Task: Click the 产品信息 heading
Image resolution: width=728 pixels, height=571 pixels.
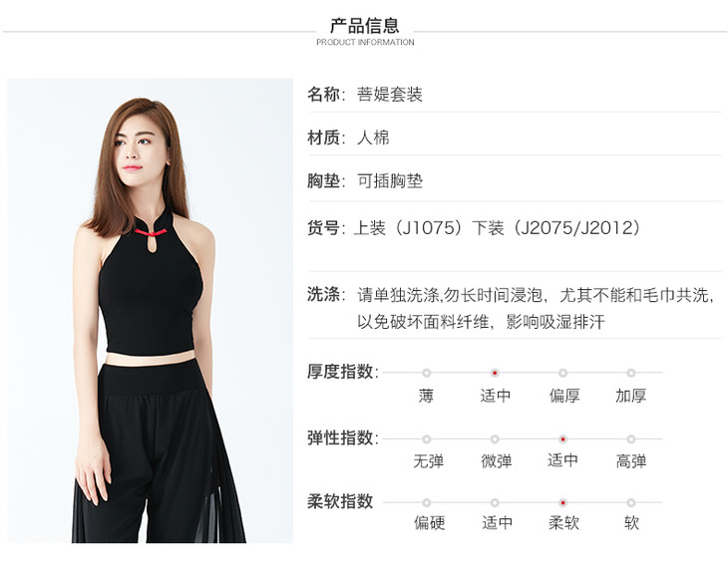Action: (x=364, y=26)
